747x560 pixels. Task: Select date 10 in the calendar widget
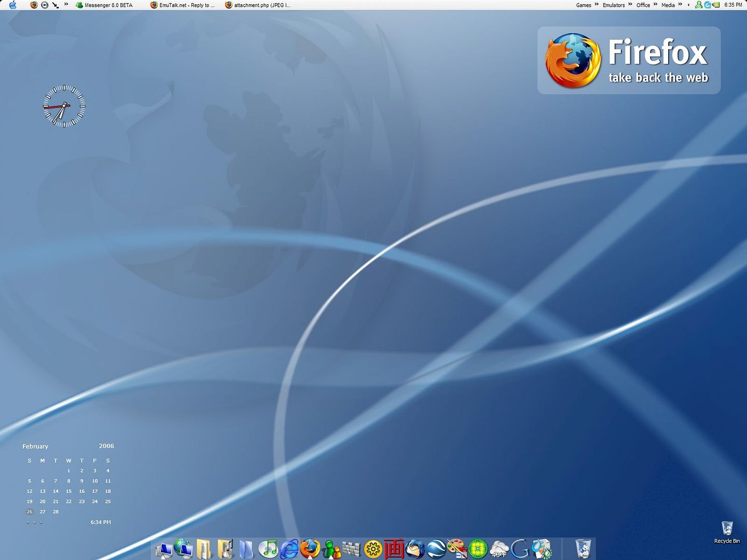[95, 481]
